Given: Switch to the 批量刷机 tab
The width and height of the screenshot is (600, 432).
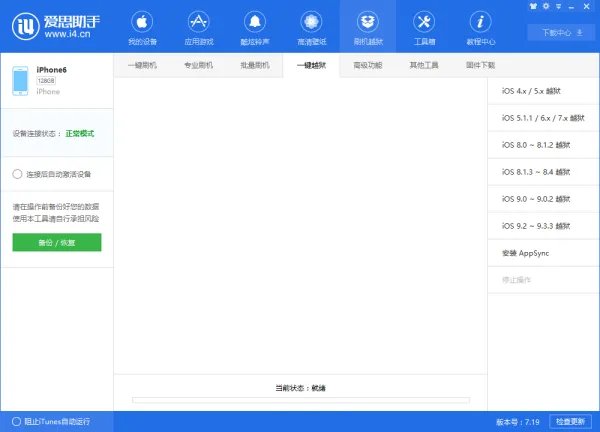Looking at the screenshot, I should pos(254,65).
